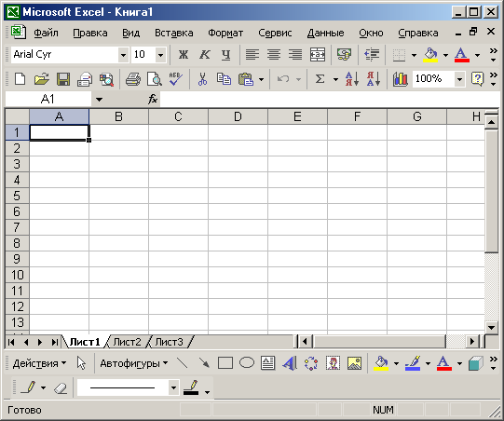
Task: Open the Файл menu
Action: coord(46,33)
